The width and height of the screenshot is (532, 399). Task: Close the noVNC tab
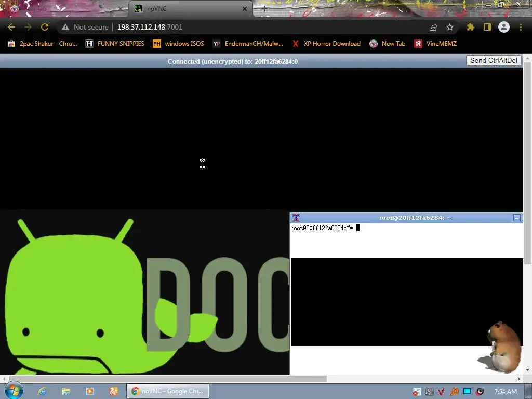click(245, 9)
